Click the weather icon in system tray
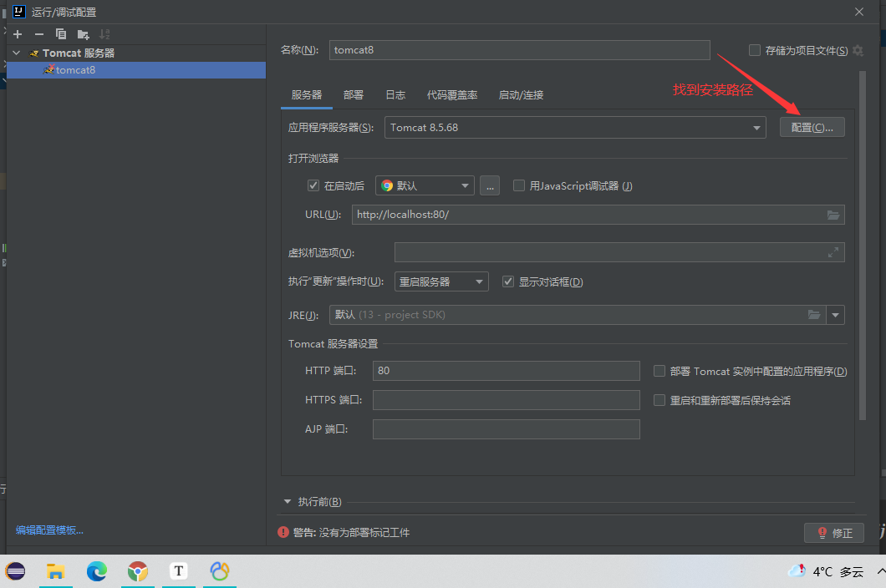This screenshot has height=588, width=886. pos(797,571)
